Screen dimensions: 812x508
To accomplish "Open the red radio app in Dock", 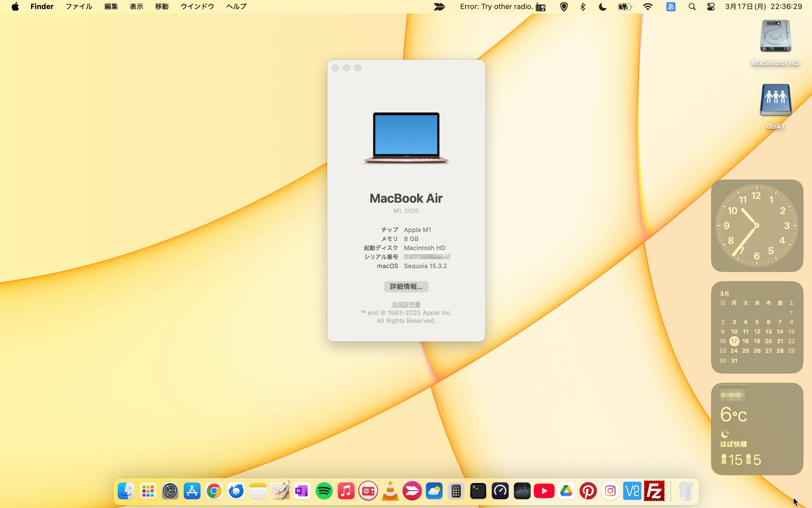I will point(368,491).
